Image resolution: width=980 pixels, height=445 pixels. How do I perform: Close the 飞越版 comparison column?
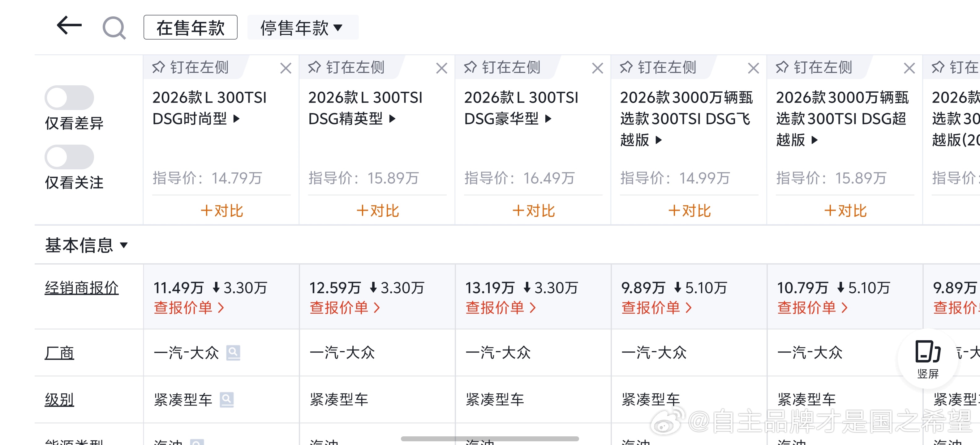click(753, 68)
